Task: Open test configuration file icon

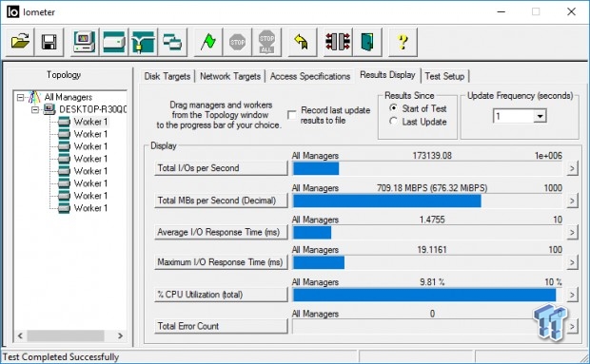Action: pyautogui.click(x=20, y=42)
